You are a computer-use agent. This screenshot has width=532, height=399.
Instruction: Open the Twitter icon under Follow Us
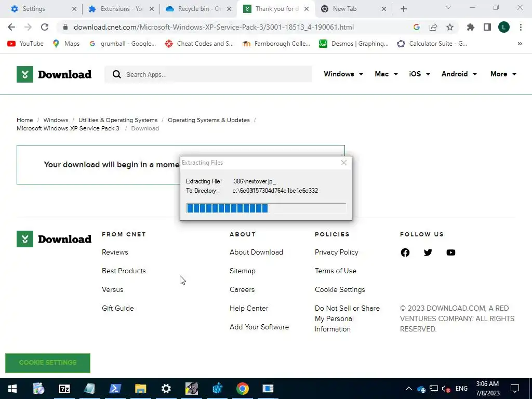(x=428, y=252)
